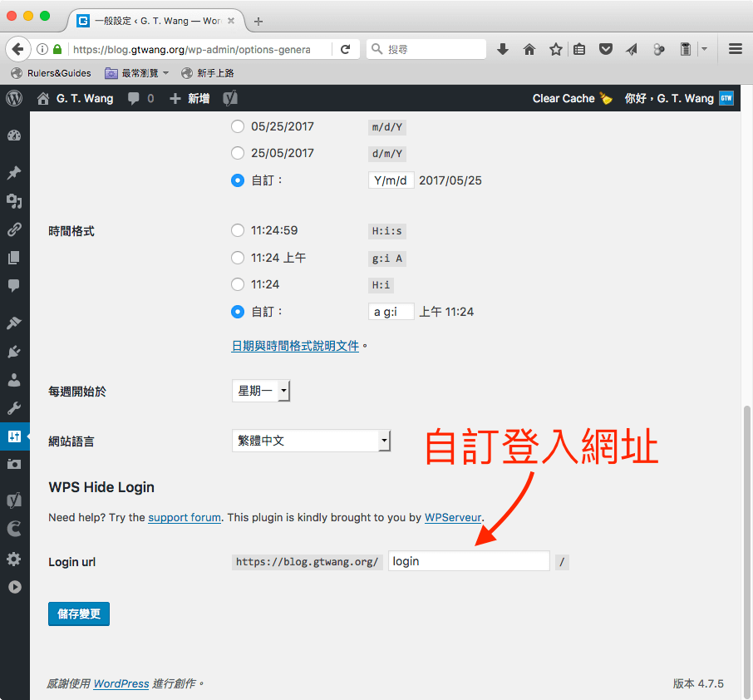Image resolution: width=753 pixels, height=700 pixels.
Task: Save the page to Pocket from the toolbar
Action: (606, 49)
